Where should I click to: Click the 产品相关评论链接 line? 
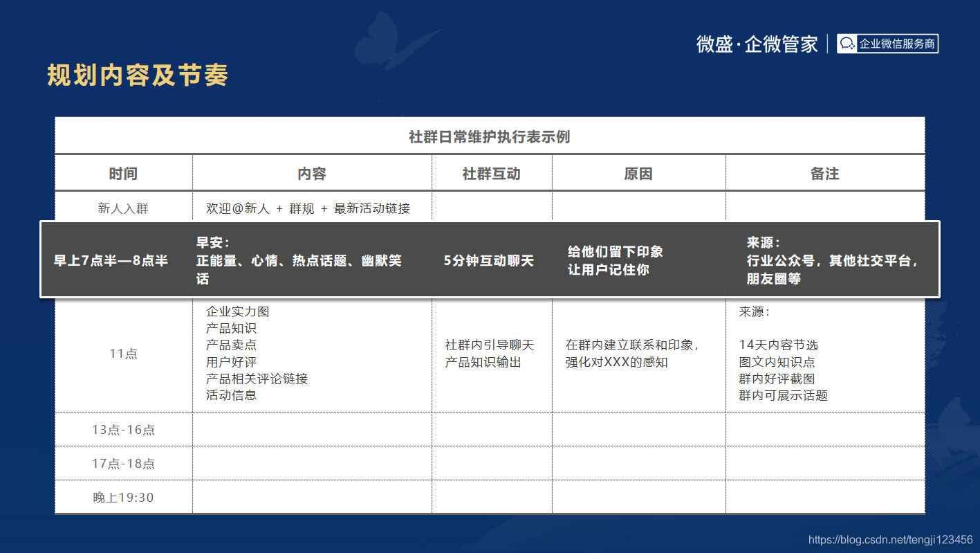[x=257, y=379]
